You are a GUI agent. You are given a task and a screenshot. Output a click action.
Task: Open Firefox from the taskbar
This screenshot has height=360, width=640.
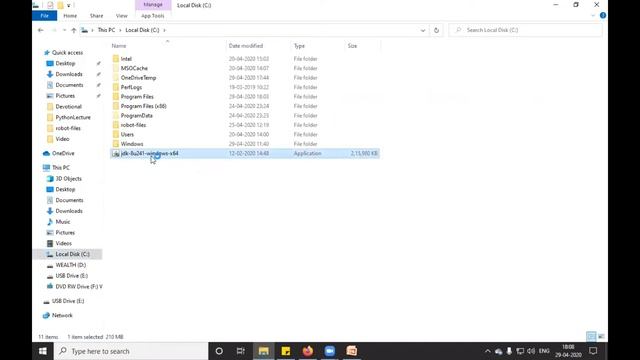(308, 351)
